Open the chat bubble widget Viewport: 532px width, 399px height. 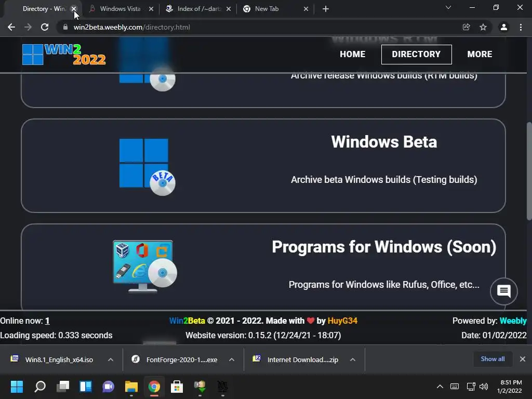click(x=504, y=291)
